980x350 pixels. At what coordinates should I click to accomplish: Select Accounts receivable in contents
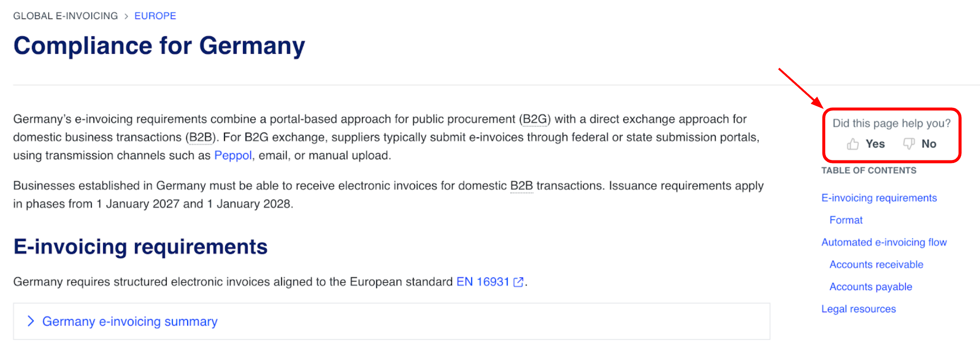point(876,264)
